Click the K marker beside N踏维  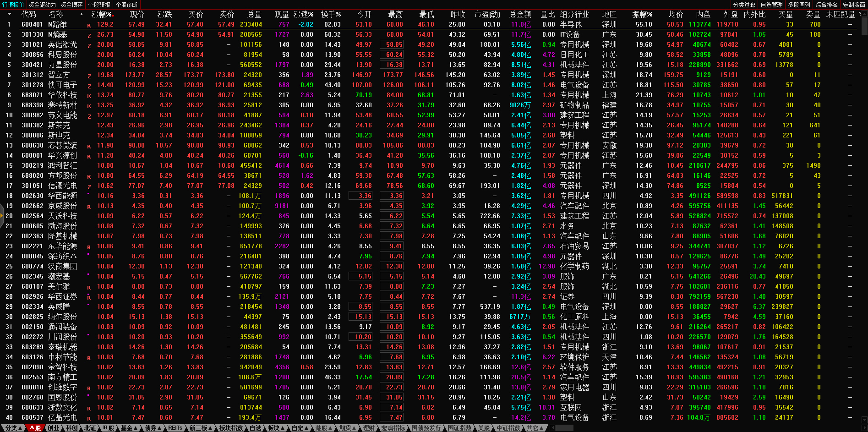(x=89, y=25)
